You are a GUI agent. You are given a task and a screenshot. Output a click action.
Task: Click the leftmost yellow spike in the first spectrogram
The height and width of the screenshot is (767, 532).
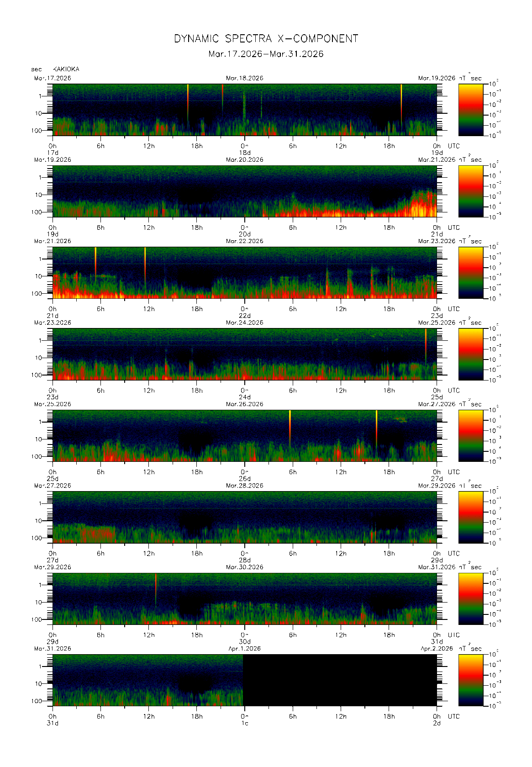point(188,98)
